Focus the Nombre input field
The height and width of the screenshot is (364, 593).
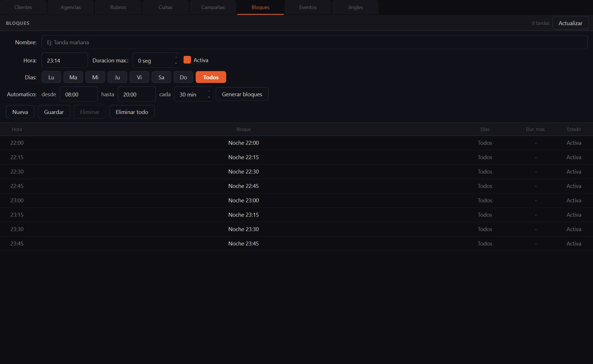click(314, 42)
